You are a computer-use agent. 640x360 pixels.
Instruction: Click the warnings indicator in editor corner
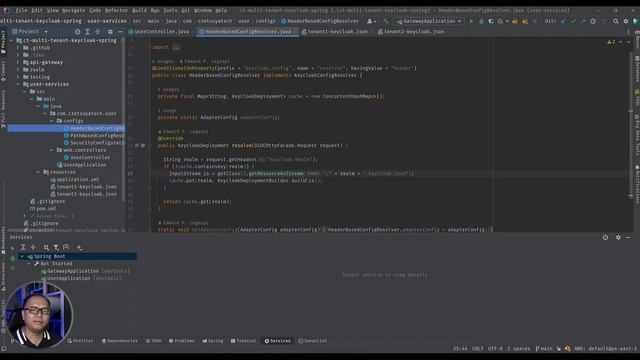click(611, 42)
